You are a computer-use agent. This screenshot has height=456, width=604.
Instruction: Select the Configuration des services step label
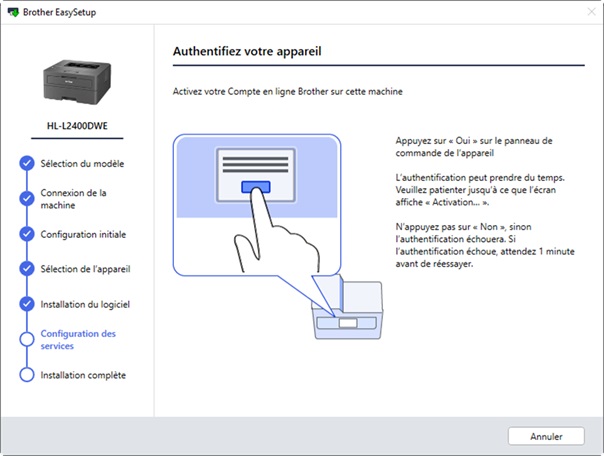pos(78,340)
